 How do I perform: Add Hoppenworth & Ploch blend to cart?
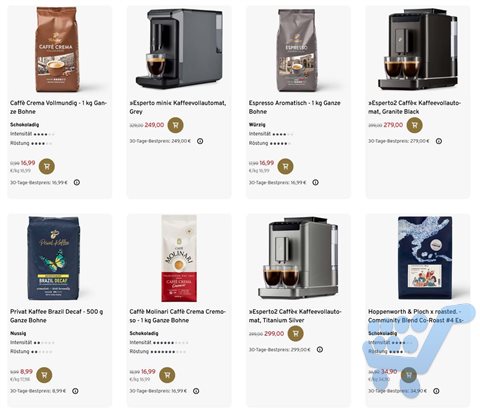[409, 375]
